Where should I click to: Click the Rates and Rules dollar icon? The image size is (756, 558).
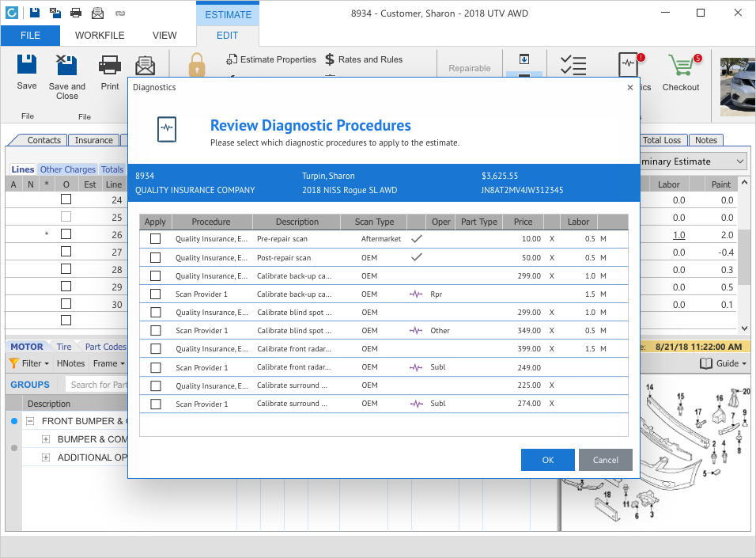(x=330, y=59)
